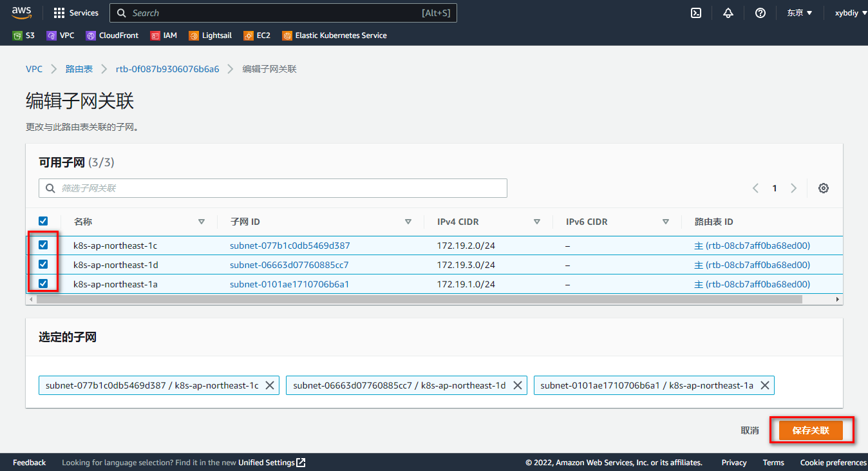Screen dimensions: 868x471
Task: Open Cookie preferences footer link
Action: point(833,463)
